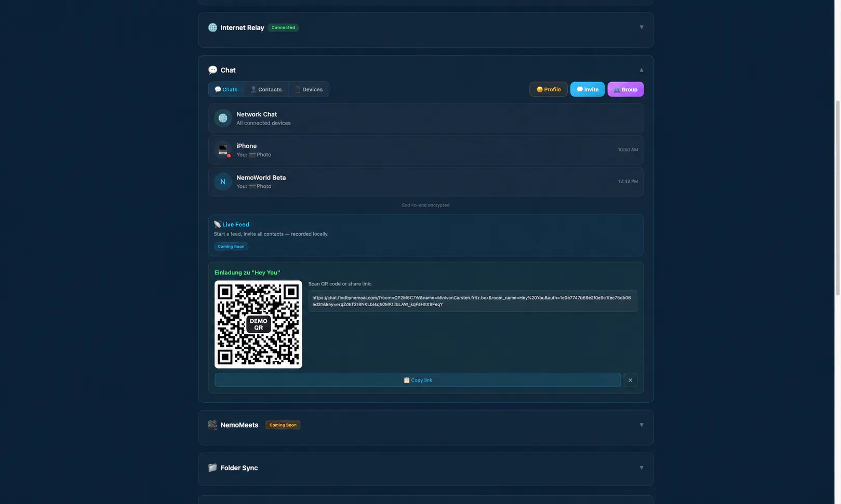The image size is (841, 504).
Task: Create a Group with the Group button
Action: (625, 89)
